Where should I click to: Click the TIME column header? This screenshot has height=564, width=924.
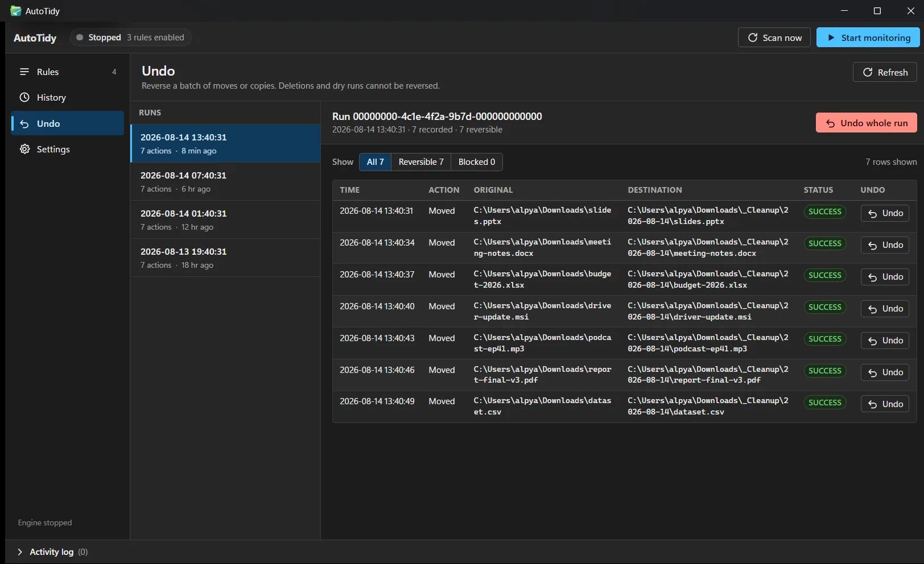350,190
